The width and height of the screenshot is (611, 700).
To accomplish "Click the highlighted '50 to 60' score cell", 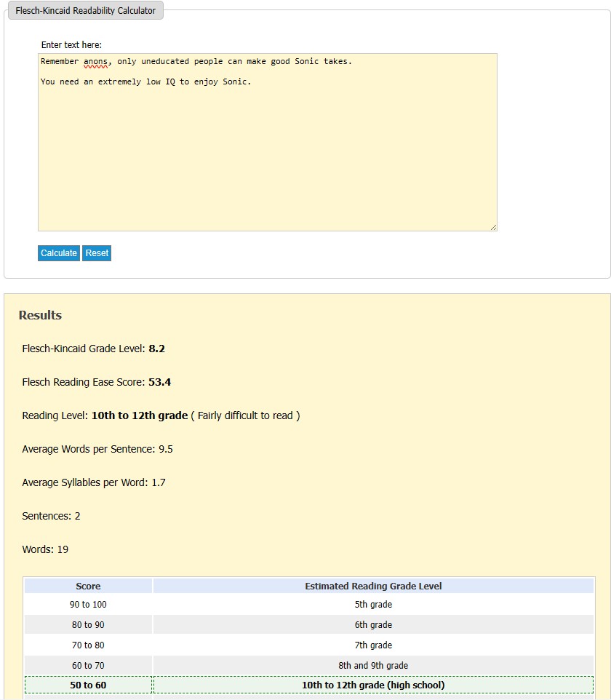I will 88,685.
